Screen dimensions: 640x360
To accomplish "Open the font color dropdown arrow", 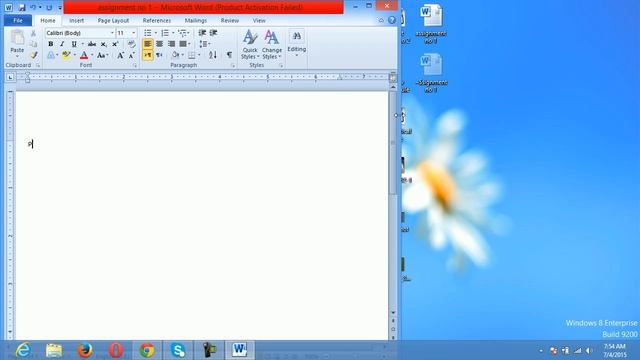I will point(92,55).
